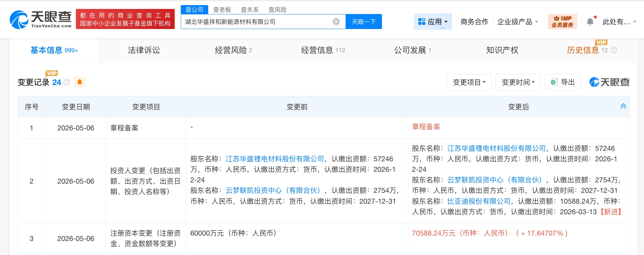Open the TianYanCha logo homepage
This screenshot has height=255, width=644.
[40, 19]
